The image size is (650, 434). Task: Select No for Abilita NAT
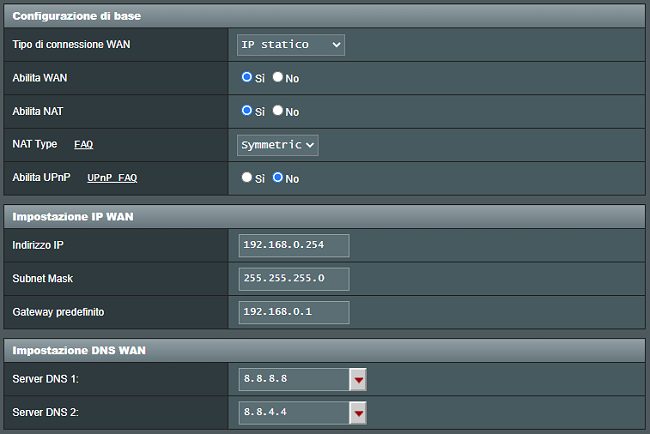[278, 111]
